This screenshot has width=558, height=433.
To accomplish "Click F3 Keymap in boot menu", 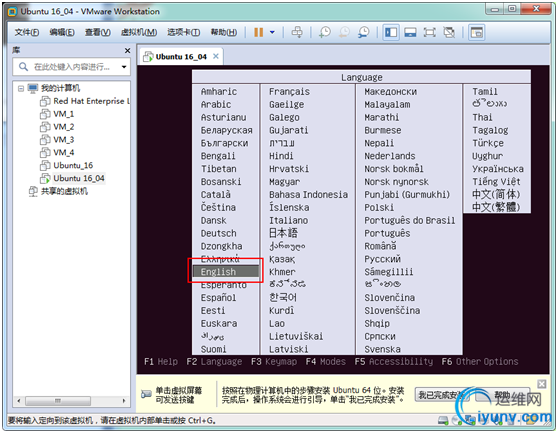I will (x=274, y=362).
